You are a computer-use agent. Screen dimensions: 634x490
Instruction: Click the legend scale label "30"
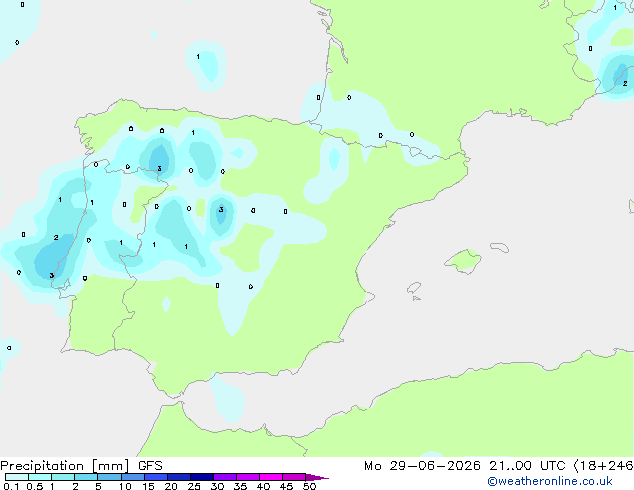(217, 486)
